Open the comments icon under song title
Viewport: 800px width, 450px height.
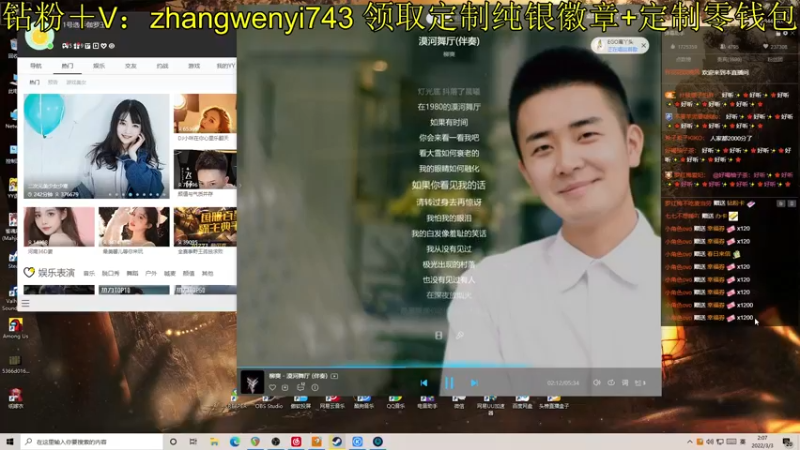pos(301,387)
